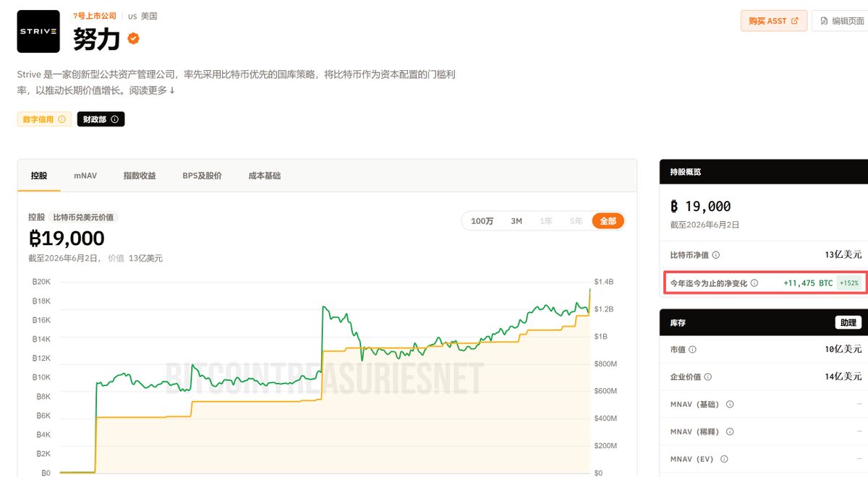Click ₿ 19,000 in 持股概览 panel
Viewport: 868px width, 477px height.
701,207
